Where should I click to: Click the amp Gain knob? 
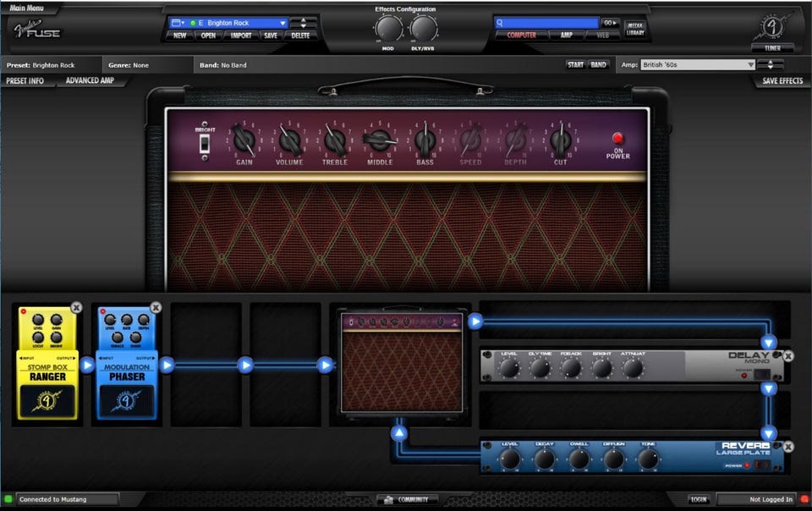[244, 140]
